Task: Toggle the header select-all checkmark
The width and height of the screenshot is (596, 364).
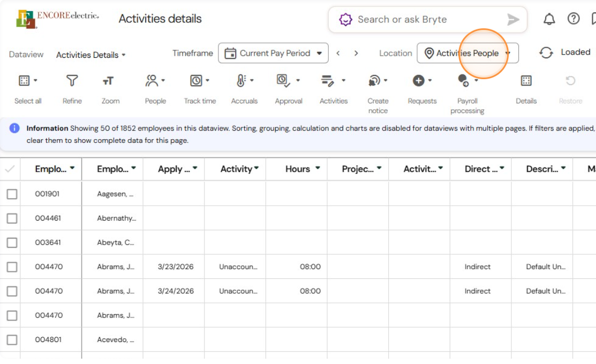Action: [x=10, y=169]
